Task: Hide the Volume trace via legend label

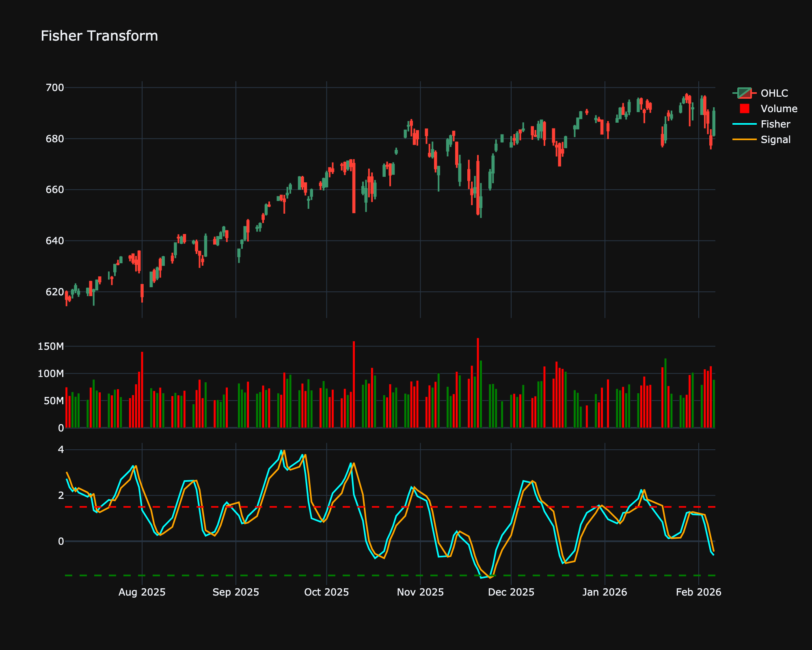Action: tap(779, 108)
